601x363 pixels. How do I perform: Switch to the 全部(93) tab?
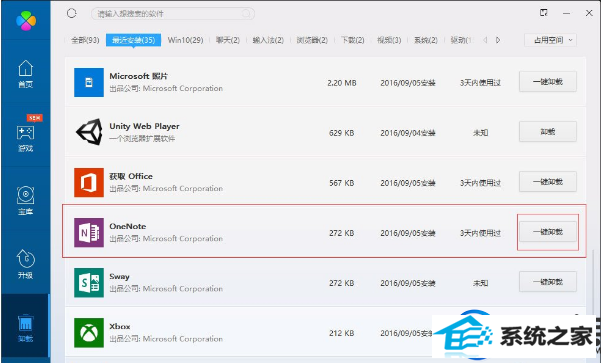pyautogui.click(x=85, y=40)
